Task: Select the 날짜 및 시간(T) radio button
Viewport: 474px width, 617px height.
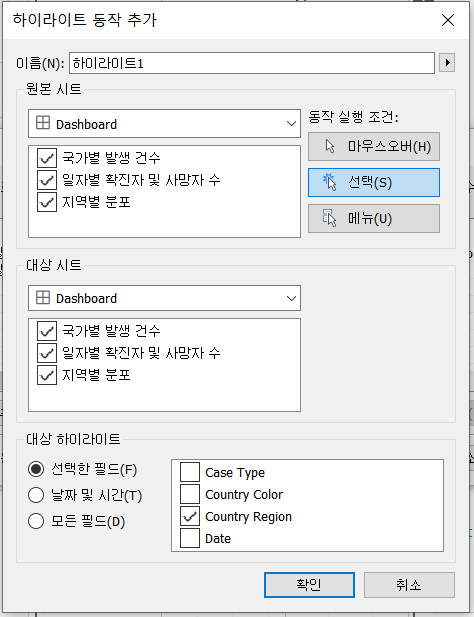Action: [36, 495]
